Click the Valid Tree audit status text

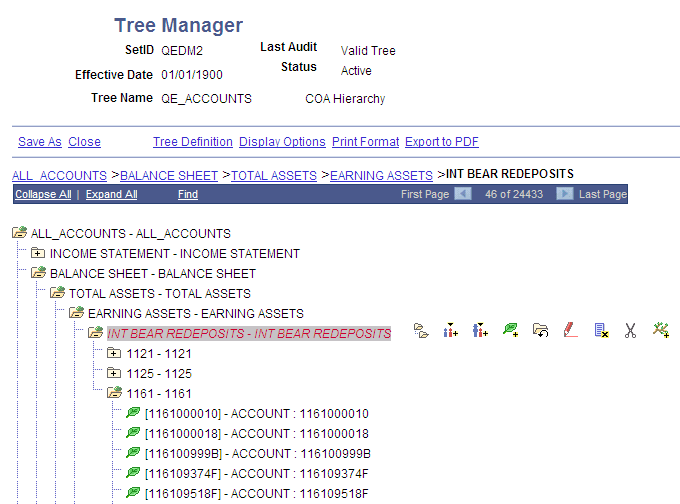368,51
